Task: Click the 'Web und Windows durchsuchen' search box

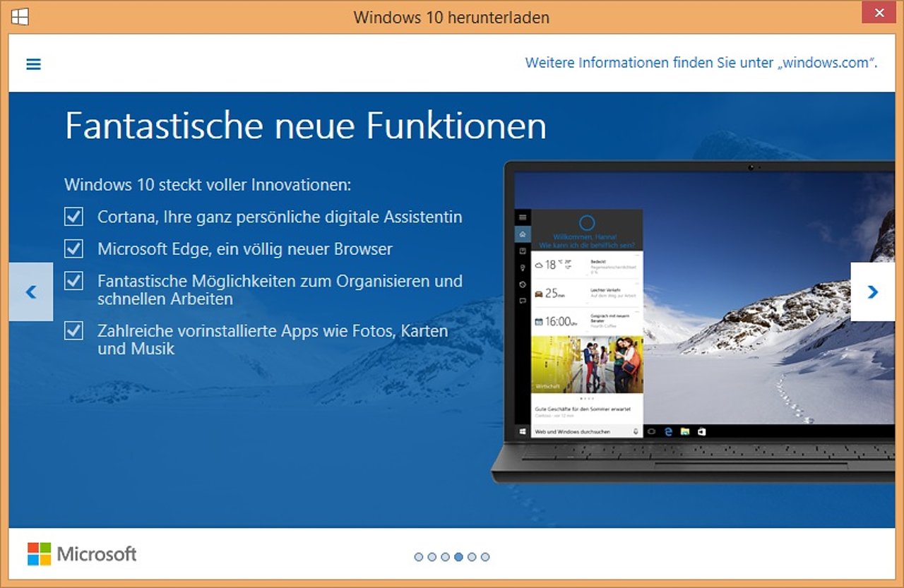Action: click(x=579, y=431)
